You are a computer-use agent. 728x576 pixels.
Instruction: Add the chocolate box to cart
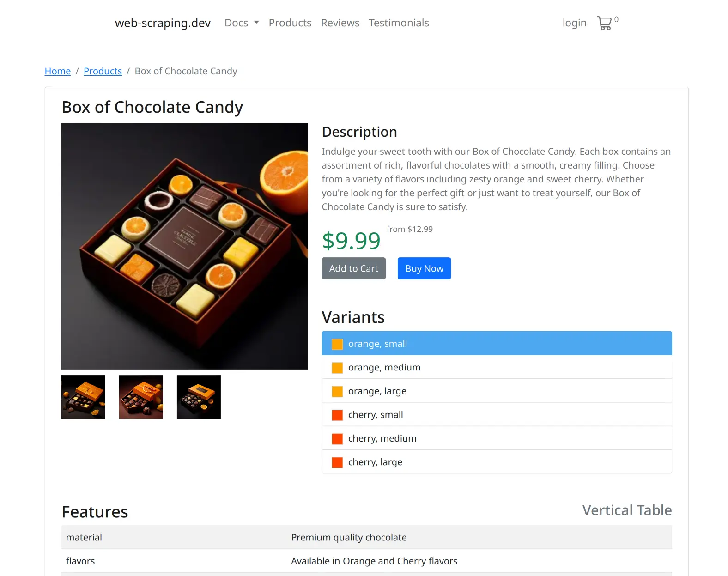coord(353,268)
